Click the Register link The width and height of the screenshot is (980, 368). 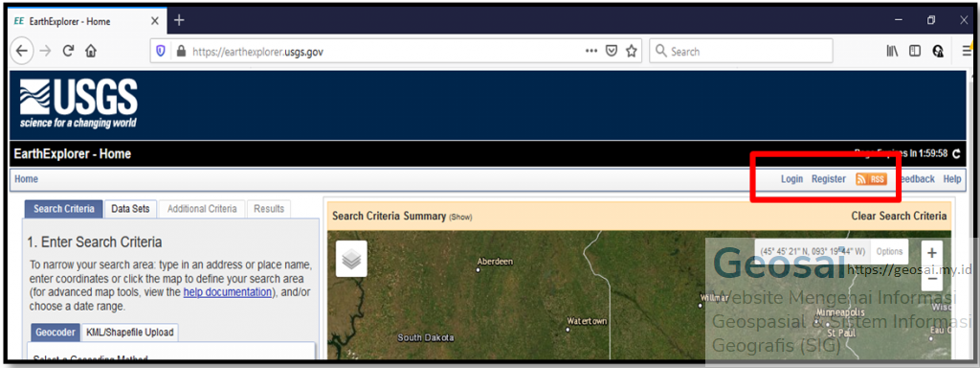[x=829, y=179]
